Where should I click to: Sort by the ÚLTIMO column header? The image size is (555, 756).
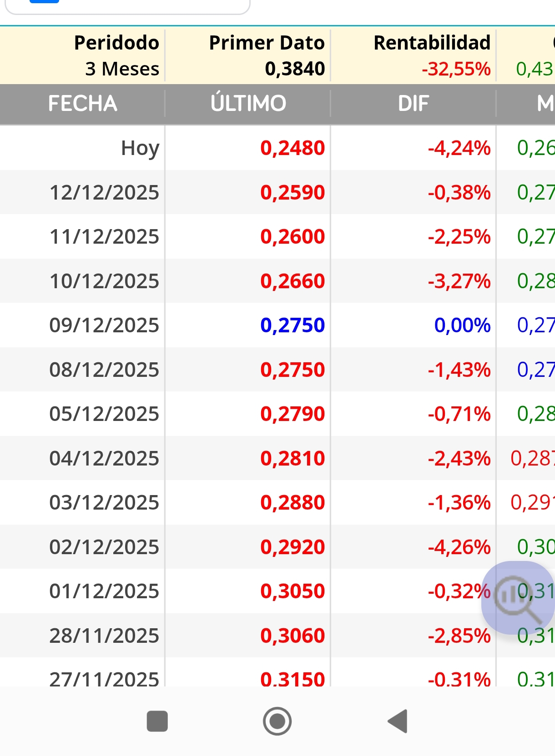click(248, 104)
